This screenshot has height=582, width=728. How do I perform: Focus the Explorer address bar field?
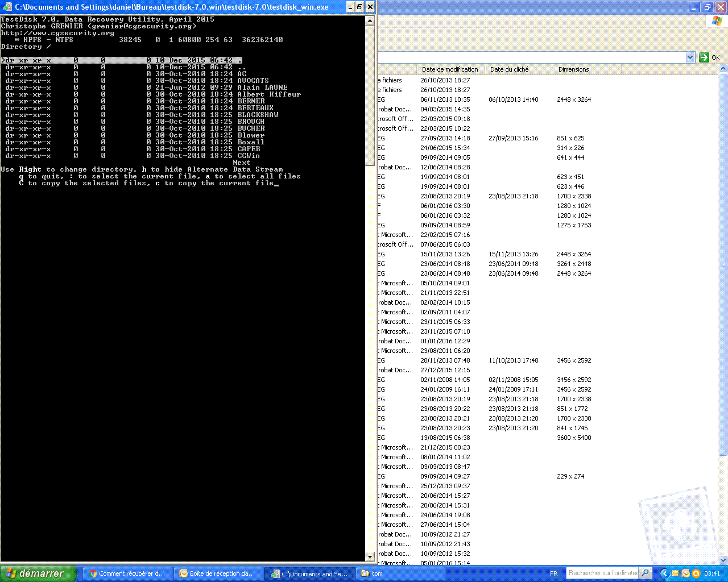532,57
